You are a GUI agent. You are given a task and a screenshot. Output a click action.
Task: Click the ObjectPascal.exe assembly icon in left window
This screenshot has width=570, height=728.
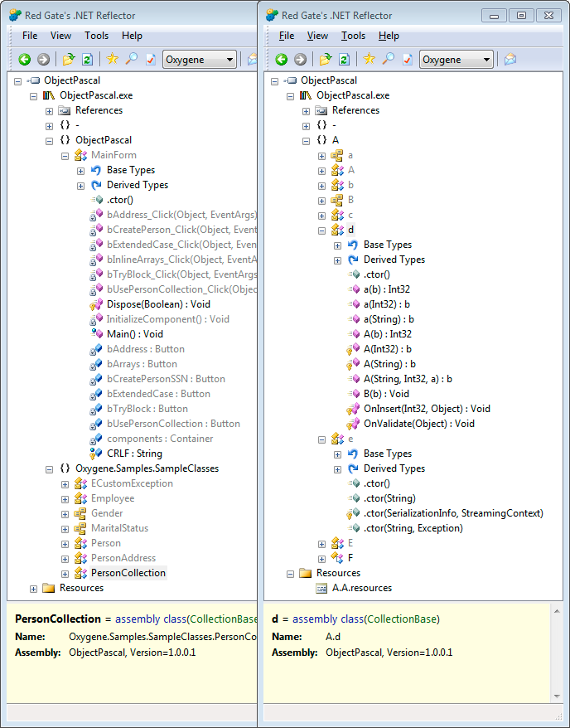point(49,95)
